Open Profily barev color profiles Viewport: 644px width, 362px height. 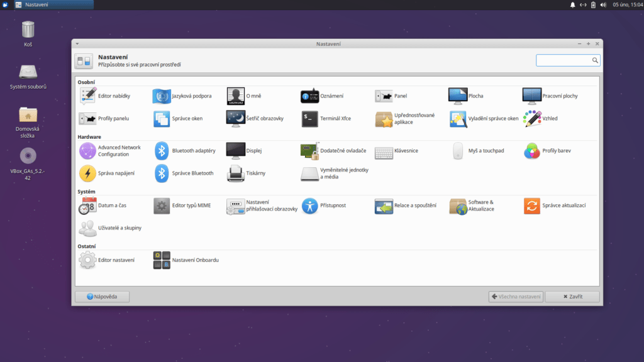(x=547, y=151)
